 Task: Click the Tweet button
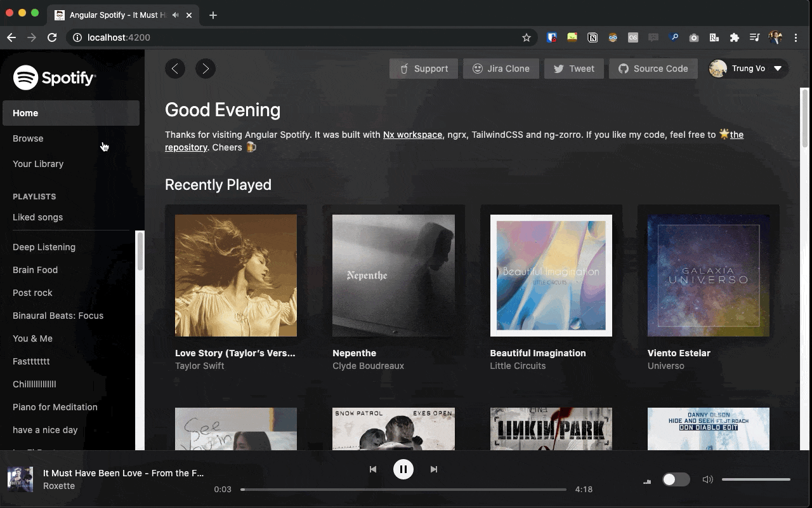point(574,69)
